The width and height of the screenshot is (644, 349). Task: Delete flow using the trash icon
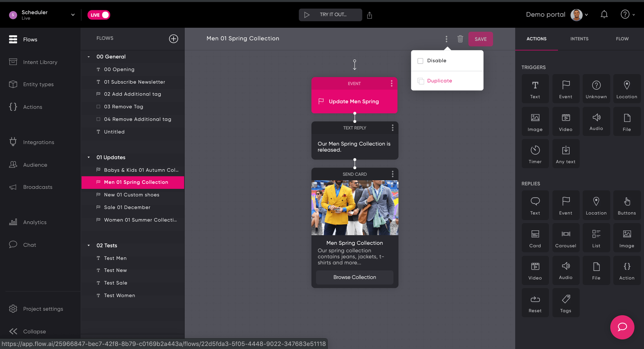coord(460,39)
